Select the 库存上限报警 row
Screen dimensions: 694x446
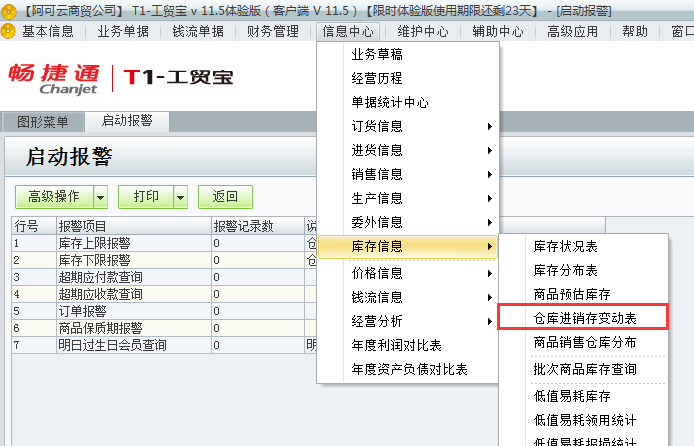[x=164, y=243]
